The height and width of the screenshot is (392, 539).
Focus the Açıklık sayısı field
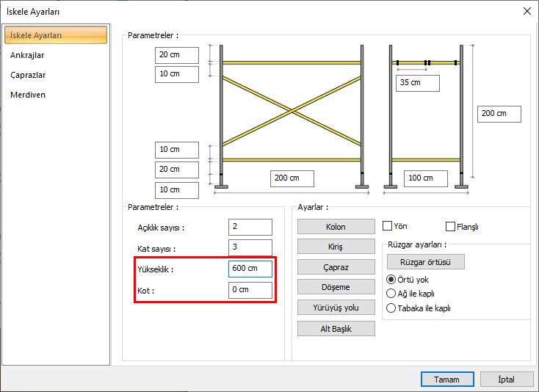pyautogui.click(x=250, y=227)
